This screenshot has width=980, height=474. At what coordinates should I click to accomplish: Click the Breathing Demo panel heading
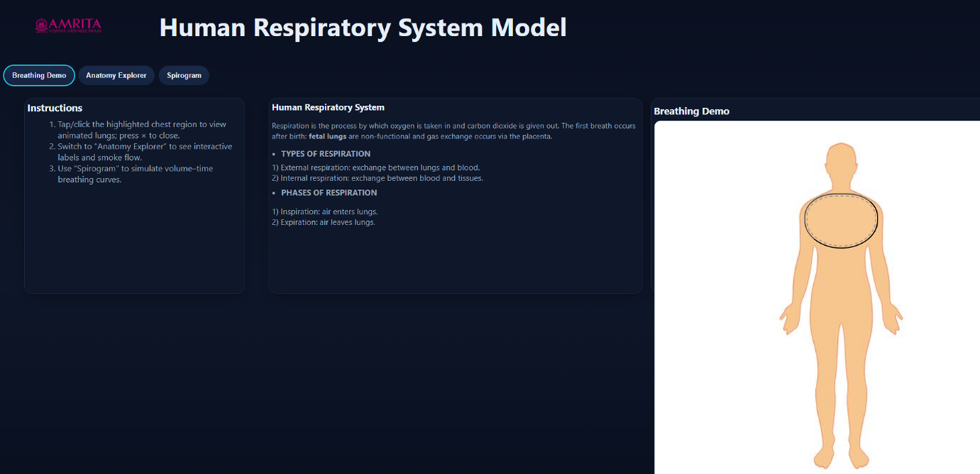(691, 112)
